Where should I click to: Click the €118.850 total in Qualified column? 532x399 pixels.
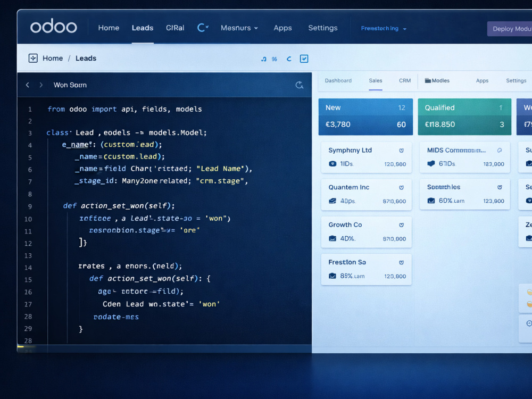click(440, 124)
